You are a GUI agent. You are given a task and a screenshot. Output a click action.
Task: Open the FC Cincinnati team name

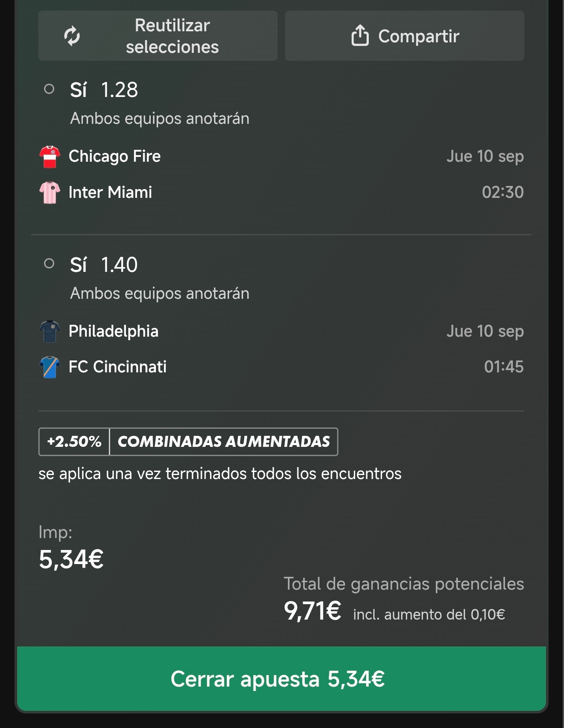[118, 367]
